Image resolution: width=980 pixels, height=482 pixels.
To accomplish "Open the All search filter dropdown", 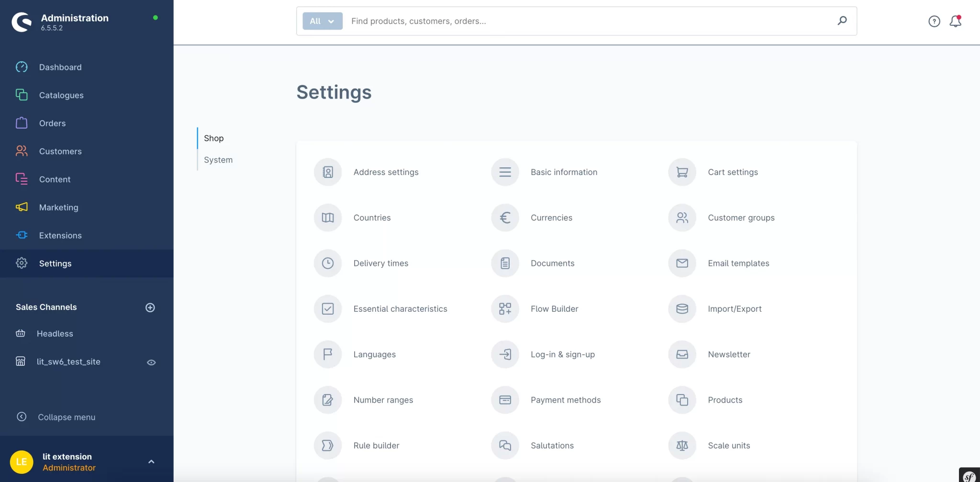I will [x=322, y=21].
